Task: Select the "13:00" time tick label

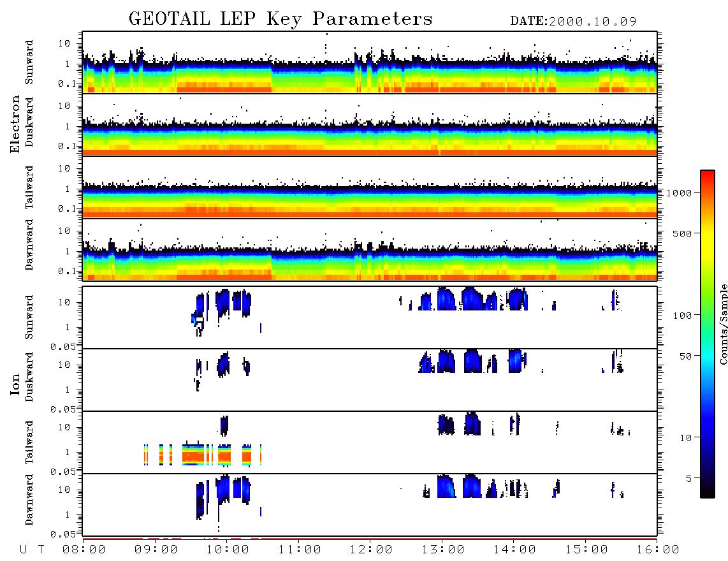Action: coord(443,550)
